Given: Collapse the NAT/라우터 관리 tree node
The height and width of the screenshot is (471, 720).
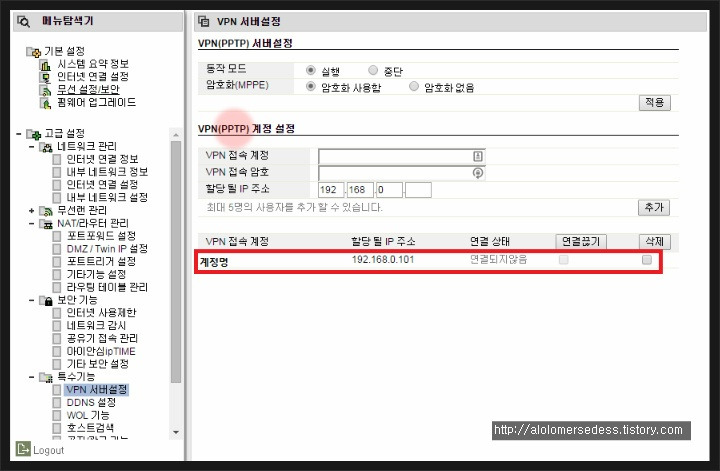Looking at the screenshot, I should (31, 224).
